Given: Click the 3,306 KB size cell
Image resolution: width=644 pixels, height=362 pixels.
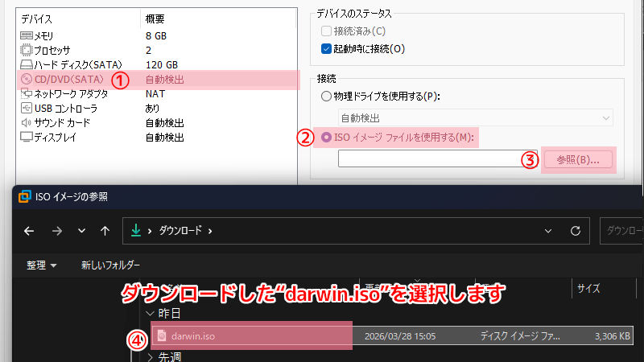Looking at the screenshot, I should pyautogui.click(x=612, y=336).
